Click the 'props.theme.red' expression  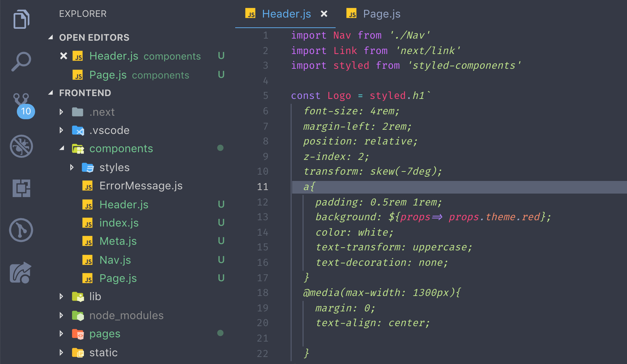click(494, 217)
